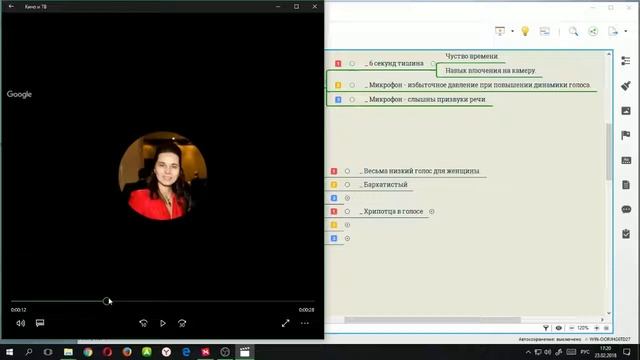
Task: Toggle task circle beside 'Микрофон - избыточное давление'
Action: pos(352,85)
